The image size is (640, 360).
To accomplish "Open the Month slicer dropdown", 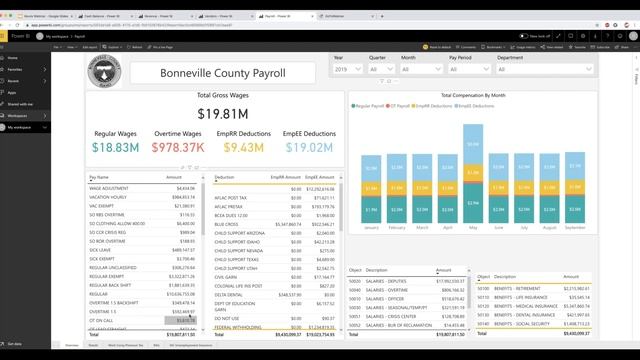I will [421, 69].
